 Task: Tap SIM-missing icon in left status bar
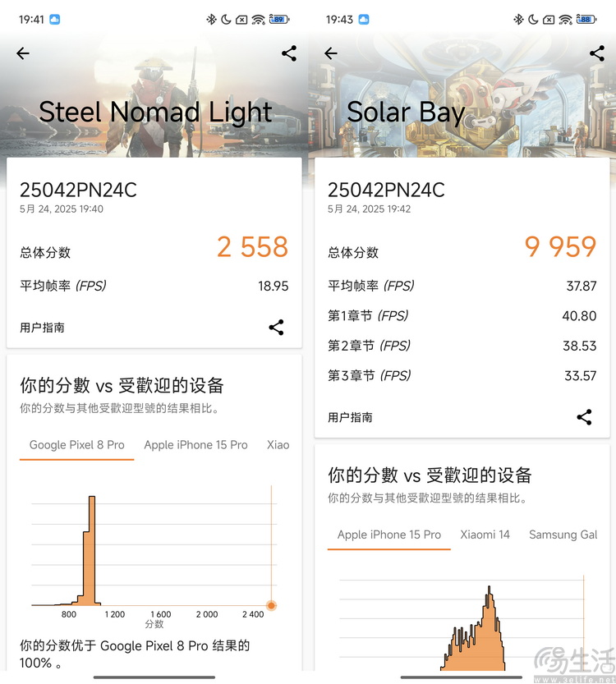[241, 20]
